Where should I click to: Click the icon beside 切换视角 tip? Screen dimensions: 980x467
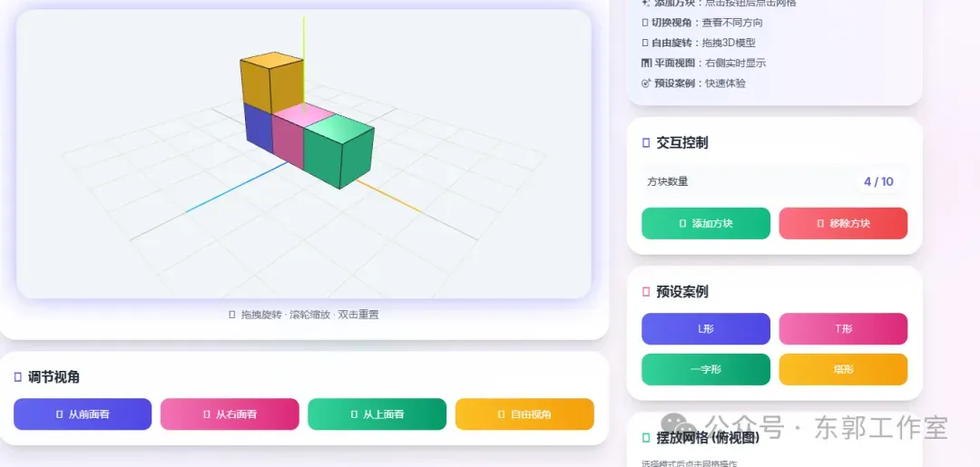(645, 23)
